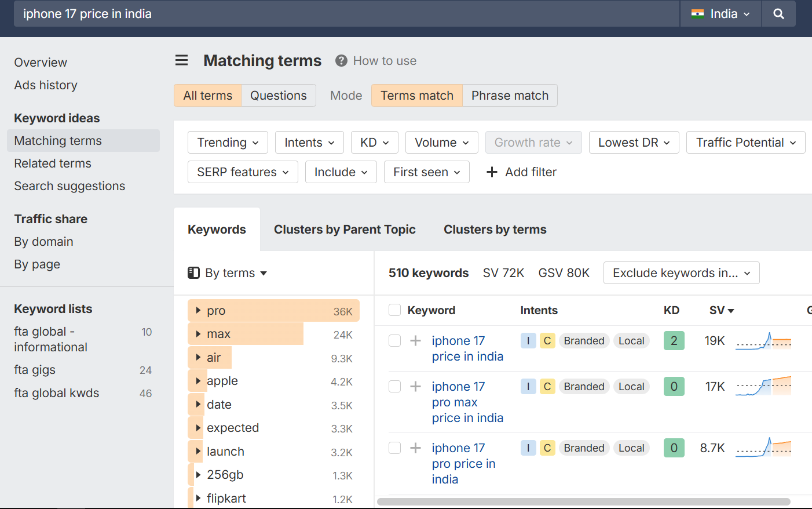Image resolution: width=812 pixels, height=509 pixels.
Task: Toggle the select-all Keyword checkbox
Action: pos(395,310)
